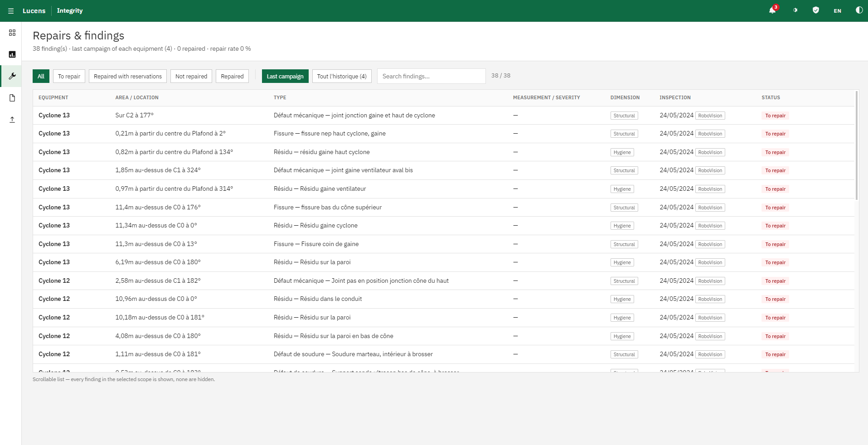
Task: Open the dashboard grid icon in sidebar
Action: [x=12, y=33]
